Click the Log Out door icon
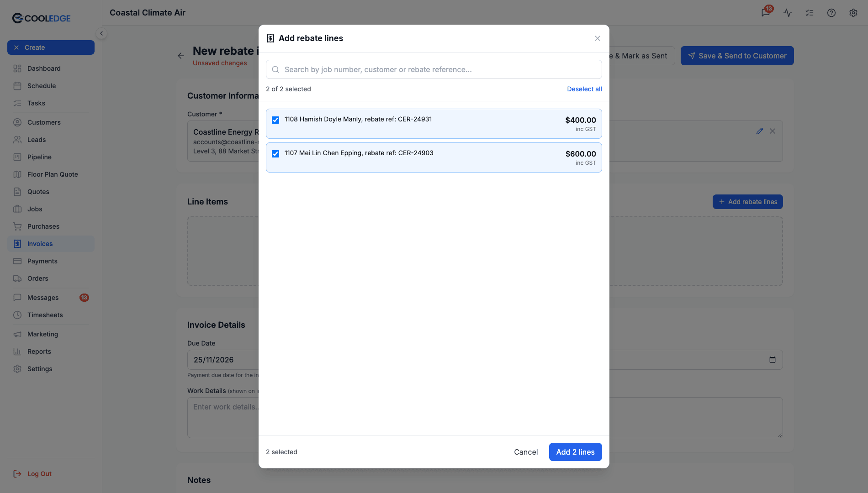 pos(17,474)
